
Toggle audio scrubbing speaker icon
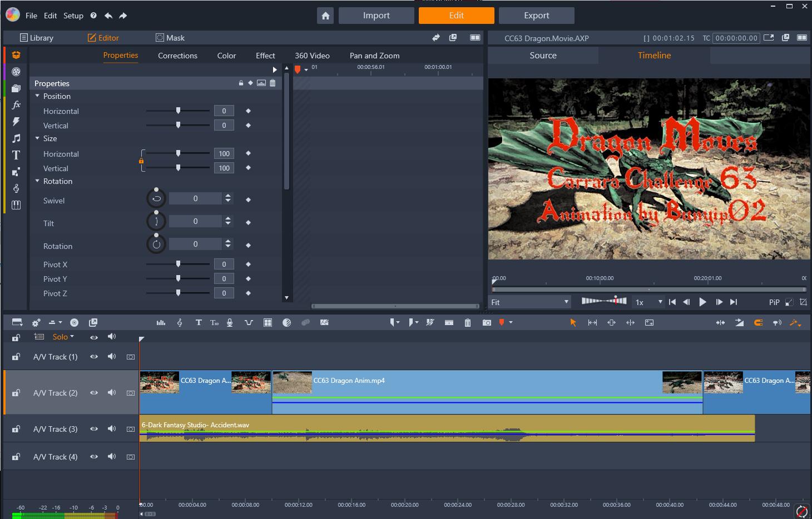[x=777, y=322]
